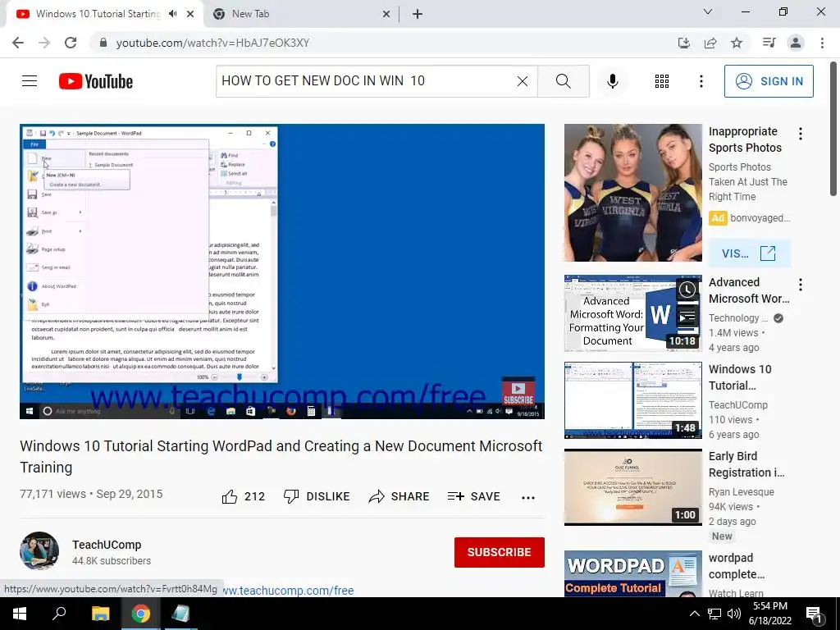Viewport: 840px width, 630px height.
Task: Add Advanced Microsoft Word to Watch later
Action: pyautogui.click(x=687, y=290)
